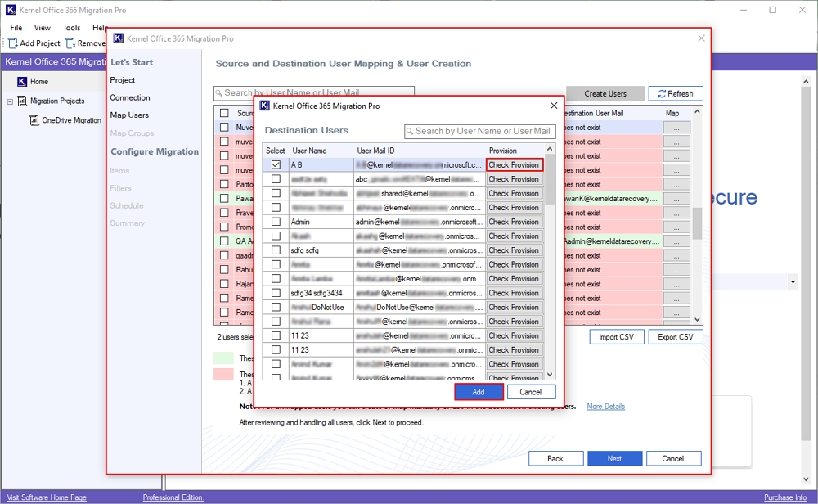Screen dimensions: 818x504
Task: Open the More Details link
Action: (x=605, y=407)
